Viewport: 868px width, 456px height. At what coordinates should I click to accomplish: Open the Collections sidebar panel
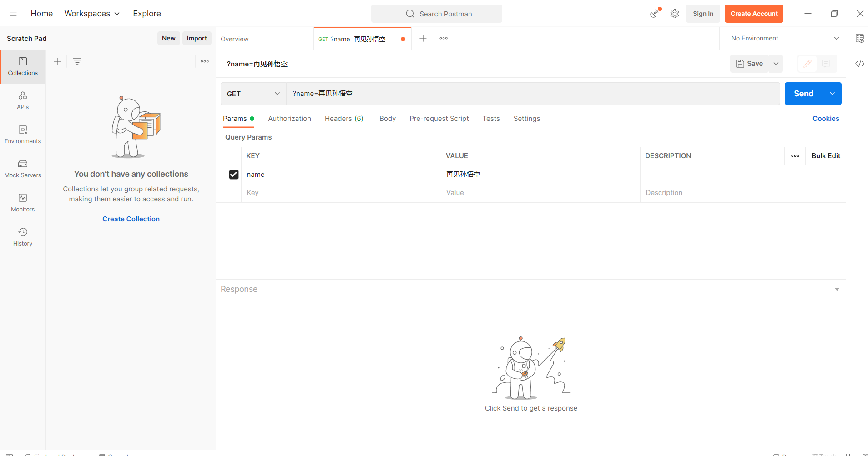(x=23, y=66)
